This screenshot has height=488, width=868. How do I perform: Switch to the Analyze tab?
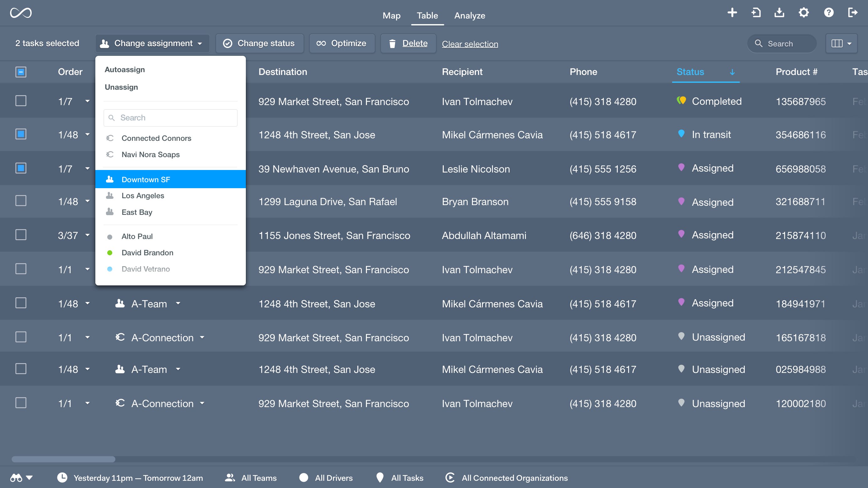point(470,15)
